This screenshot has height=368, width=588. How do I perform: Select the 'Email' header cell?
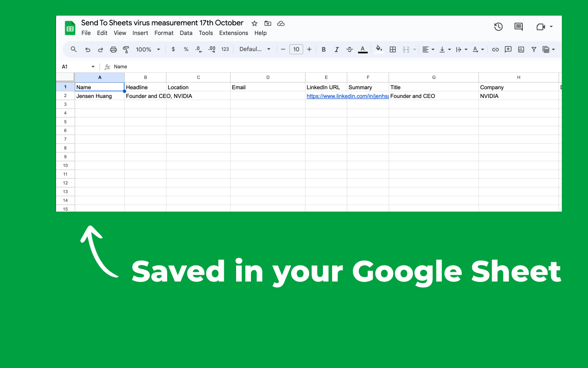click(x=268, y=87)
